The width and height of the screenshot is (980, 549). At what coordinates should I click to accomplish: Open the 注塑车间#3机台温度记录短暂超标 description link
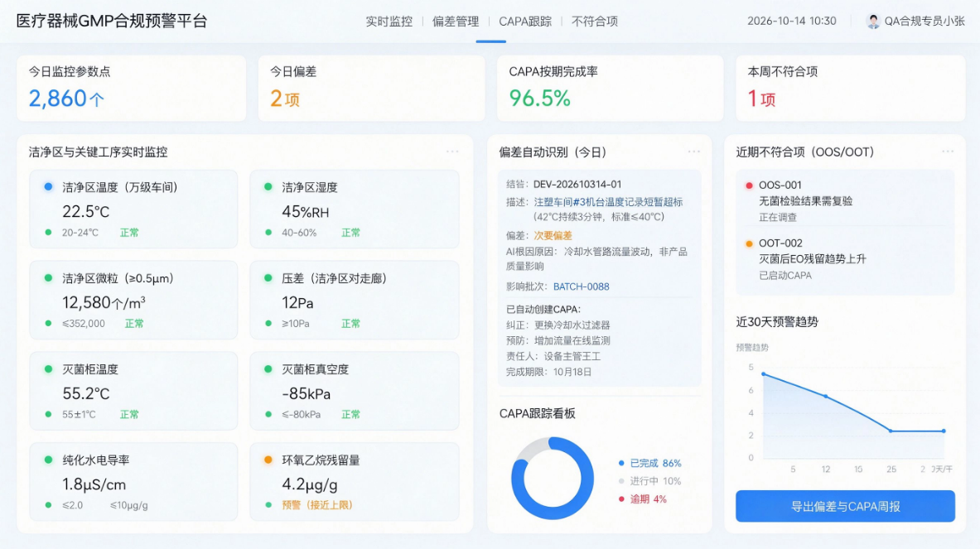coord(608,202)
